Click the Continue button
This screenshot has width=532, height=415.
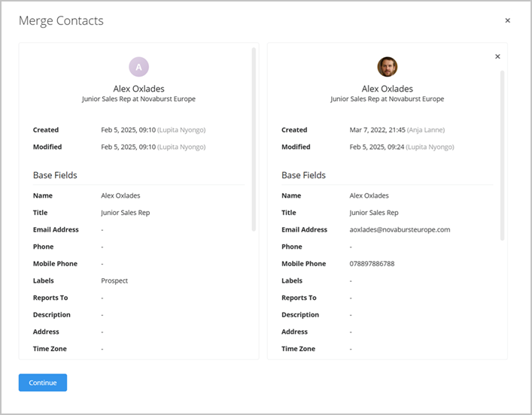click(43, 383)
